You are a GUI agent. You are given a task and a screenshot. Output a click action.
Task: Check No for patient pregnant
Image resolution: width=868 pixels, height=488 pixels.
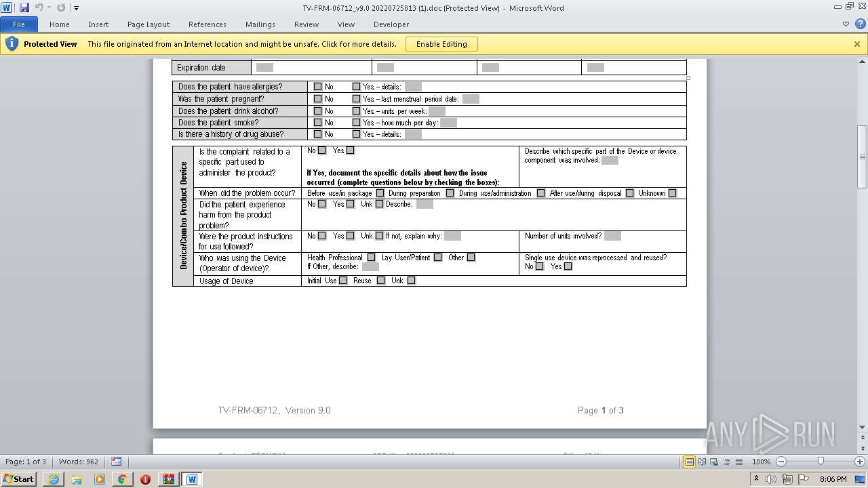(317, 99)
